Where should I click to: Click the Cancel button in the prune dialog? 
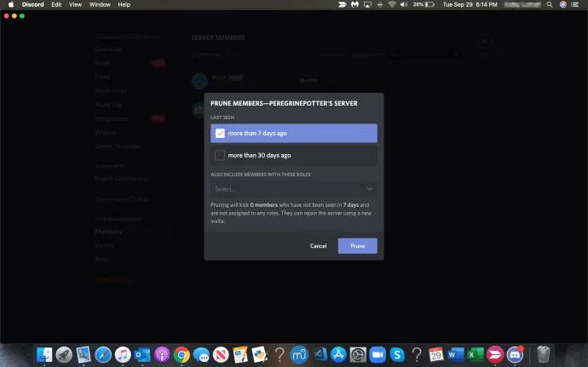coord(318,246)
